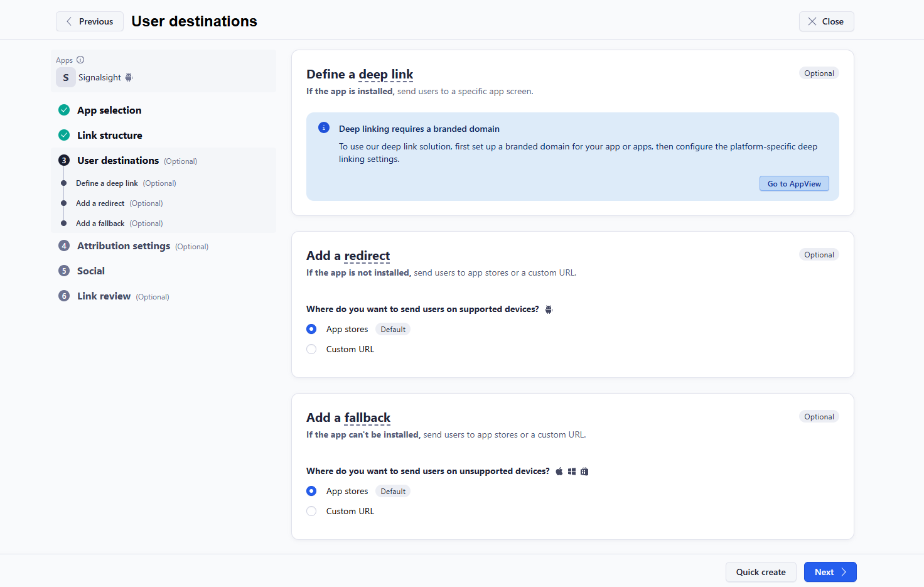Screen dimensions: 924x587
Task: Click the Default tag in redirect section
Action: click(x=393, y=329)
